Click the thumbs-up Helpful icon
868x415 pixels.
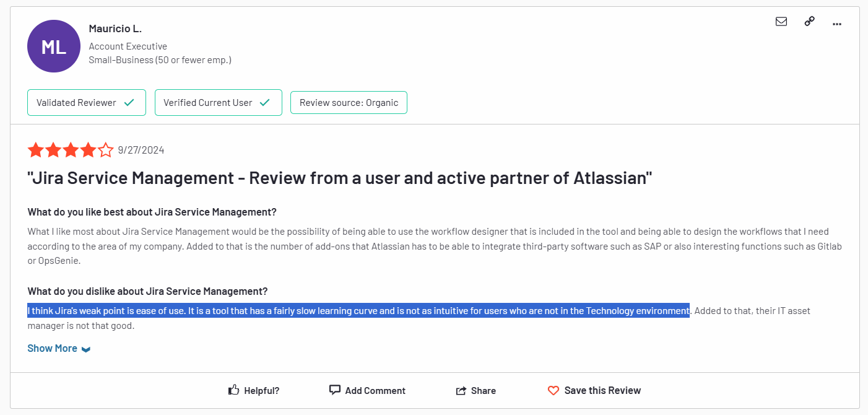point(234,390)
